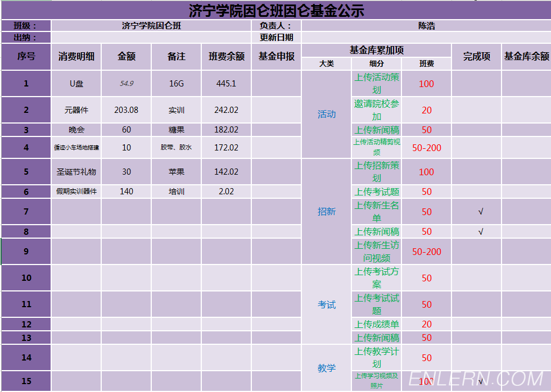
Task: Select the 16G remark cell
Action: 177,84
